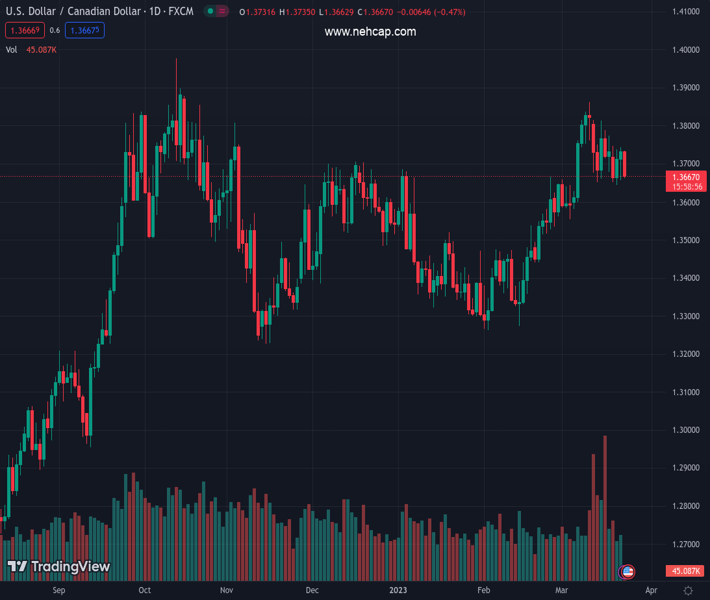Click the low value L1.36629
Viewport: 710px width, 600px height.
pyautogui.click(x=336, y=12)
